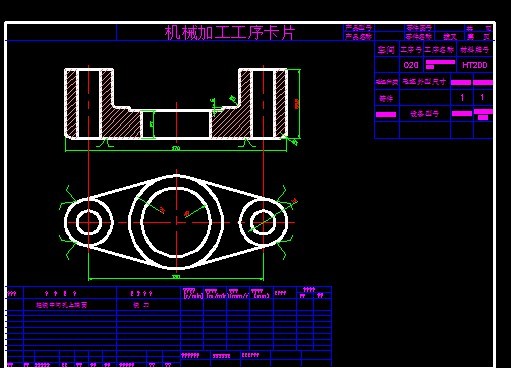
Task: Select the HT200 material cell
Action: click(475, 65)
